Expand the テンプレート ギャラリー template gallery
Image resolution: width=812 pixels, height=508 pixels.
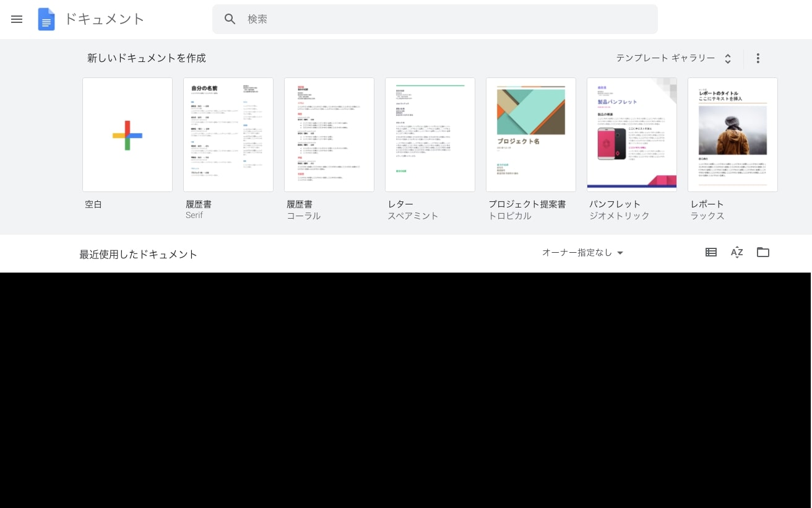click(674, 58)
